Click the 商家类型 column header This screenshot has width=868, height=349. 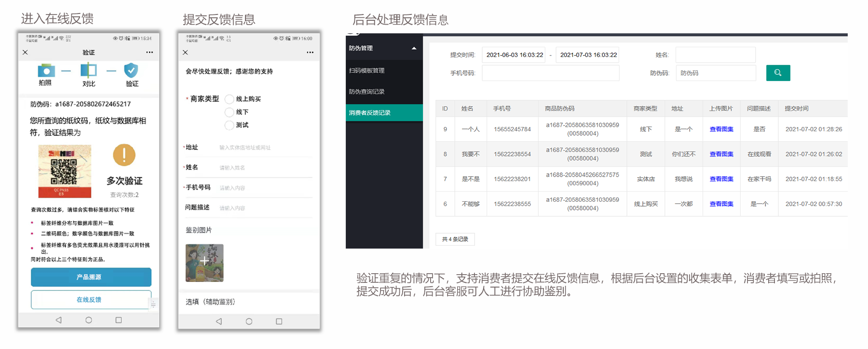pos(645,109)
